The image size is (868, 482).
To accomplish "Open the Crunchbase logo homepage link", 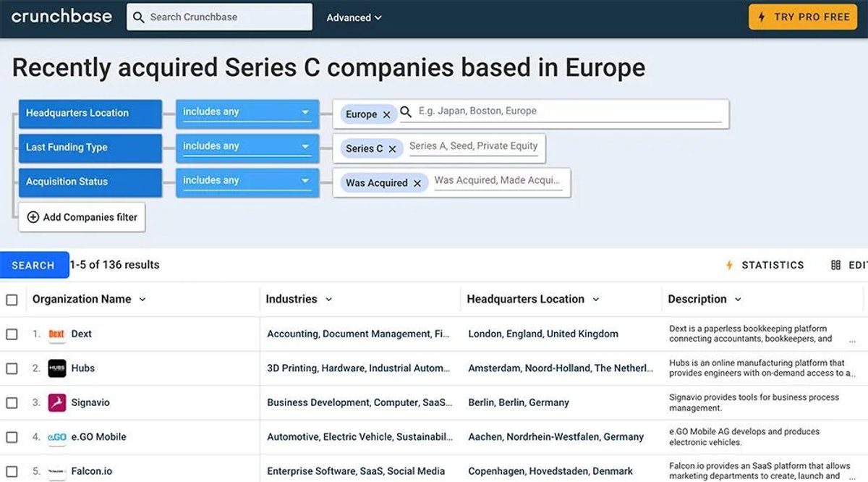I will [x=61, y=17].
